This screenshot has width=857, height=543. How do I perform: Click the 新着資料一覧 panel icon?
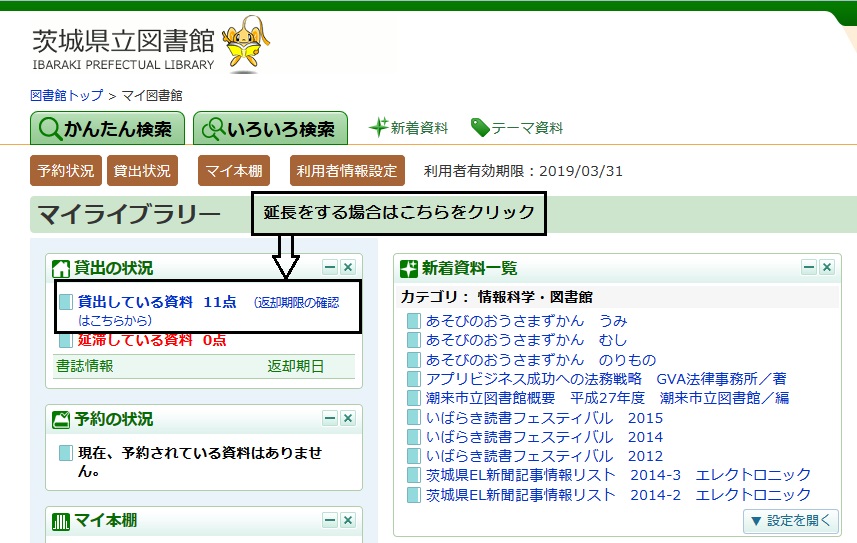(408, 268)
